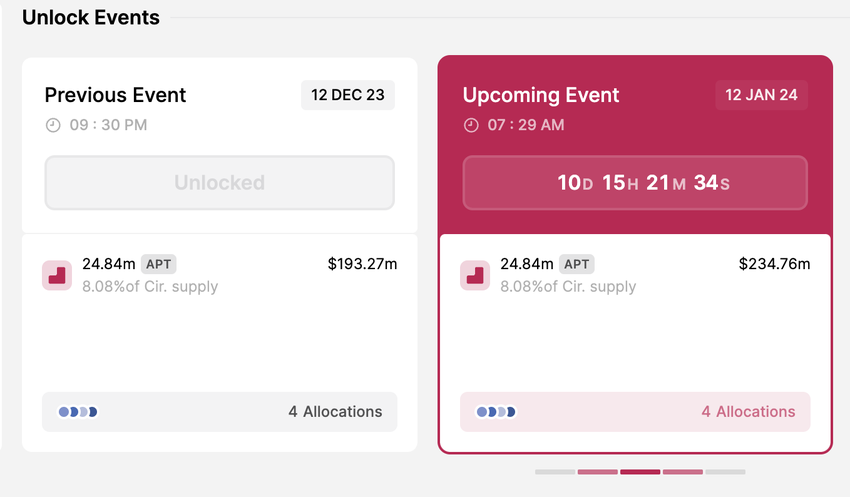This screenshot has height=497, width=850.
Task: Jump to the fourth carousel page indicator
Action: [683, 471]
